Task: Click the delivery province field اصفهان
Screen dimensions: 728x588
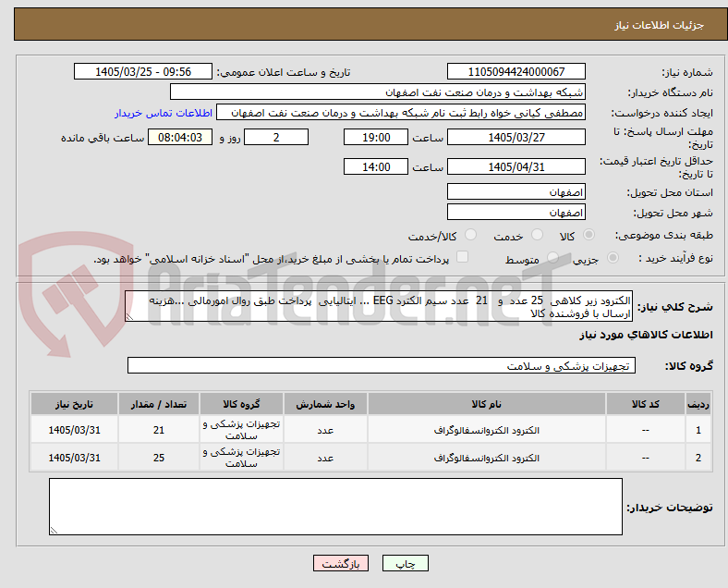Action: pos(516,191)
